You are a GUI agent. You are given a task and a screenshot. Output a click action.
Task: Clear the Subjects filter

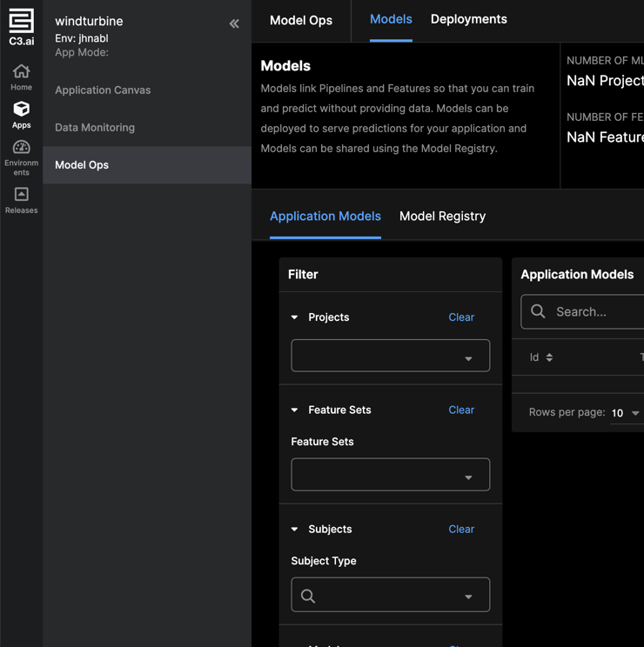[461, 529]
